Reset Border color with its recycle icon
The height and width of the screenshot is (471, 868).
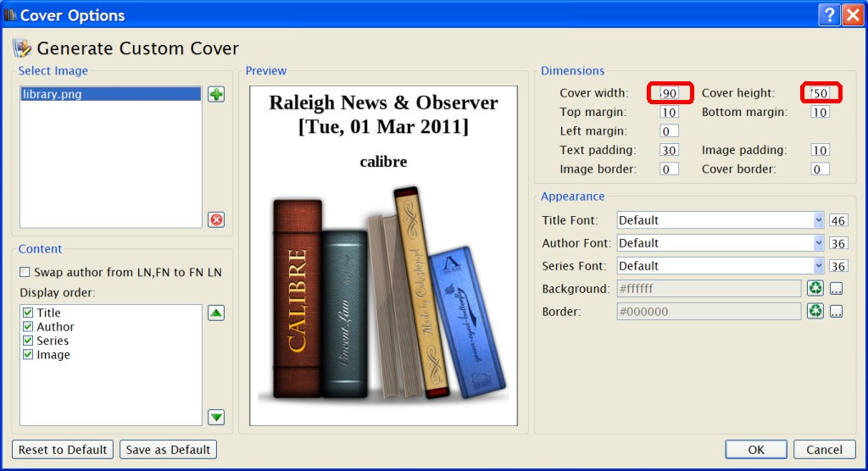point(815,311)
